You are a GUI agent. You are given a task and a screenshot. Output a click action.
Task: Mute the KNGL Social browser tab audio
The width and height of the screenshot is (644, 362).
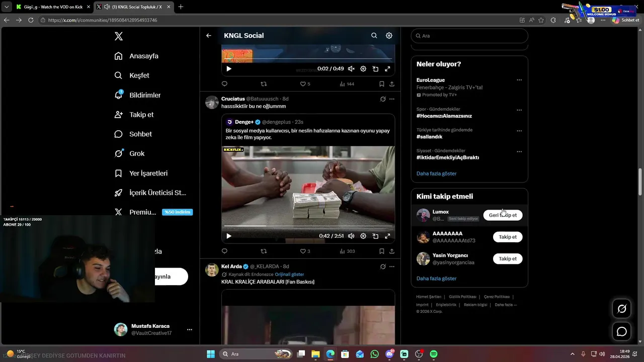point(107,7)
